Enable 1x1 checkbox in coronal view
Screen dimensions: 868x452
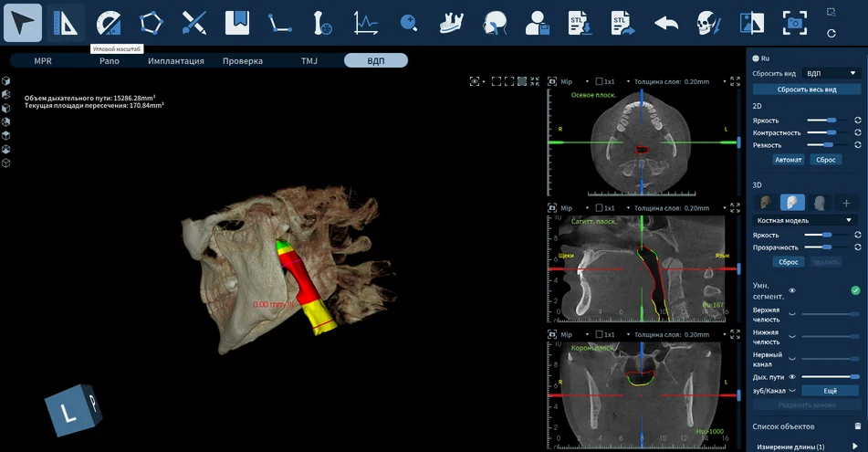point(599,334)
